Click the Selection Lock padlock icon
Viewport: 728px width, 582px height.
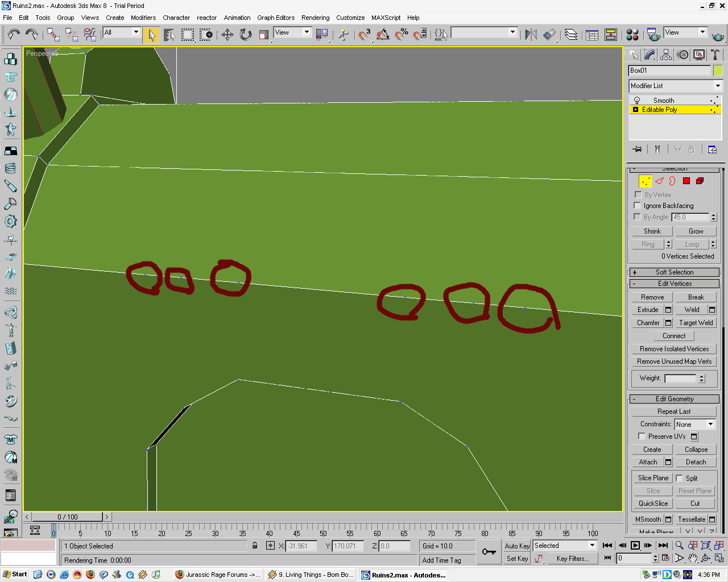(255, 546)
